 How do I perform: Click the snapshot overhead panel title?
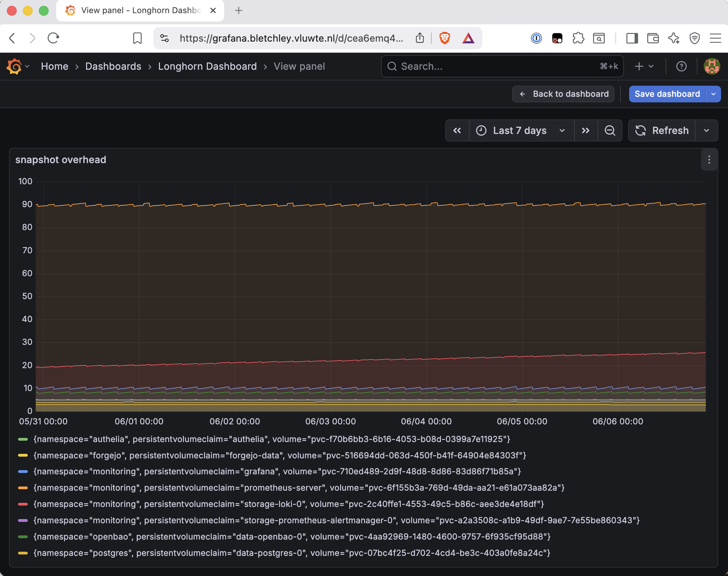tap(61, 160)
